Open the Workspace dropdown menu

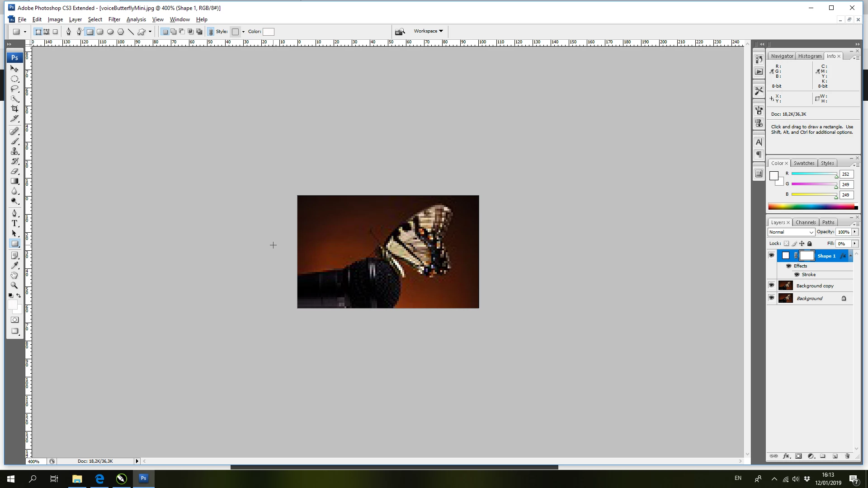(428, 31)
